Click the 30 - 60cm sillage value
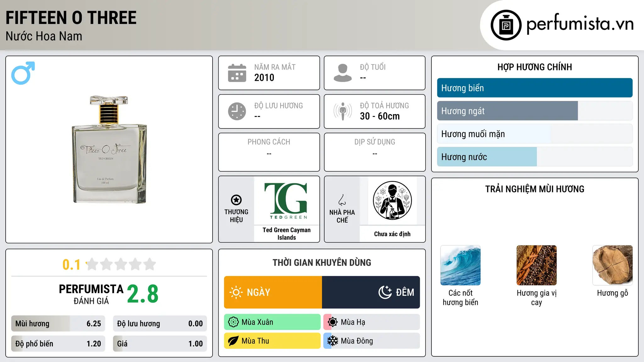644x362 pixels. 380,116
